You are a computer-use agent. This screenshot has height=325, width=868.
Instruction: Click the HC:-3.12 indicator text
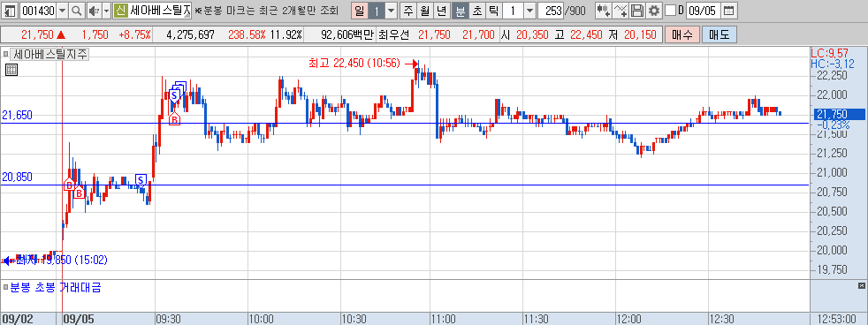[x=832, y=64]
